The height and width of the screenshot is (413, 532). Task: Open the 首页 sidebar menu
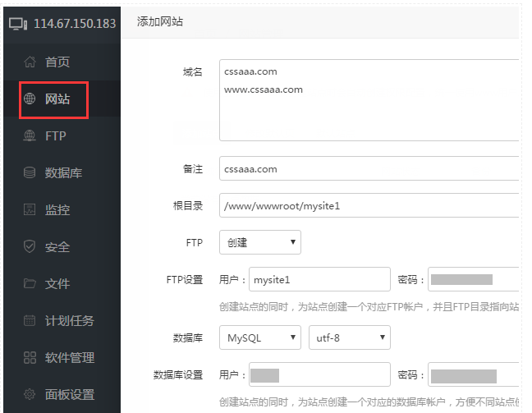62,62
